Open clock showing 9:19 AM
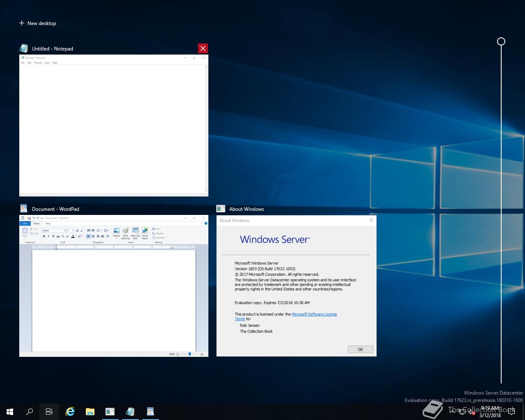Viewport: 525px width, 420px height. [x=490, y=412]
